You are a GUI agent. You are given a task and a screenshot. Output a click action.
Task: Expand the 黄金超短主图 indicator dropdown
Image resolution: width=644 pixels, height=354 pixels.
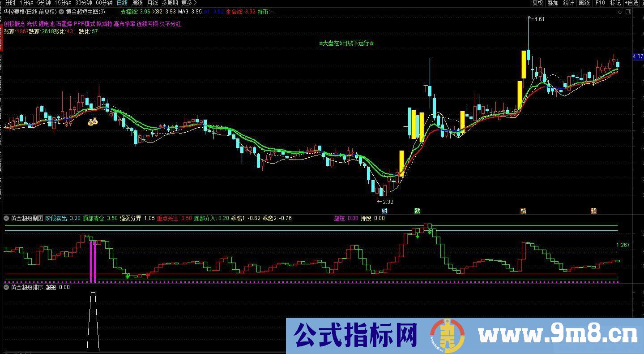pyautogui.click(x=61, y=12)
